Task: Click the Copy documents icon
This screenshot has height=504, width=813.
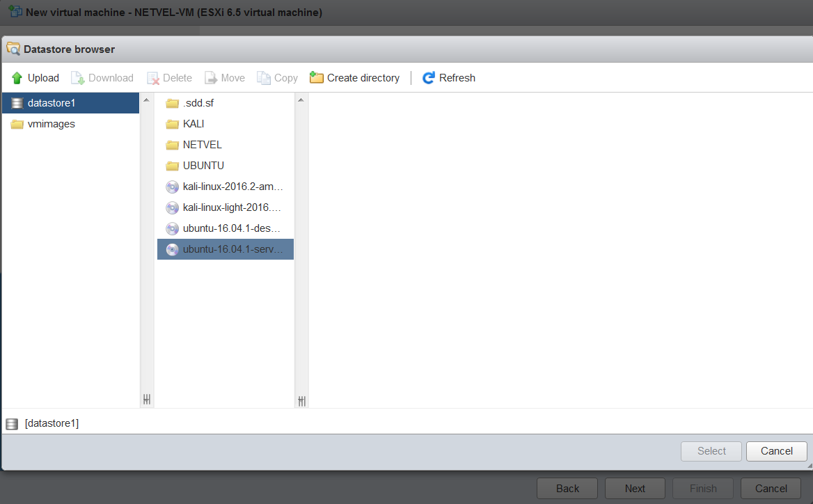Action: pos(264,78)
